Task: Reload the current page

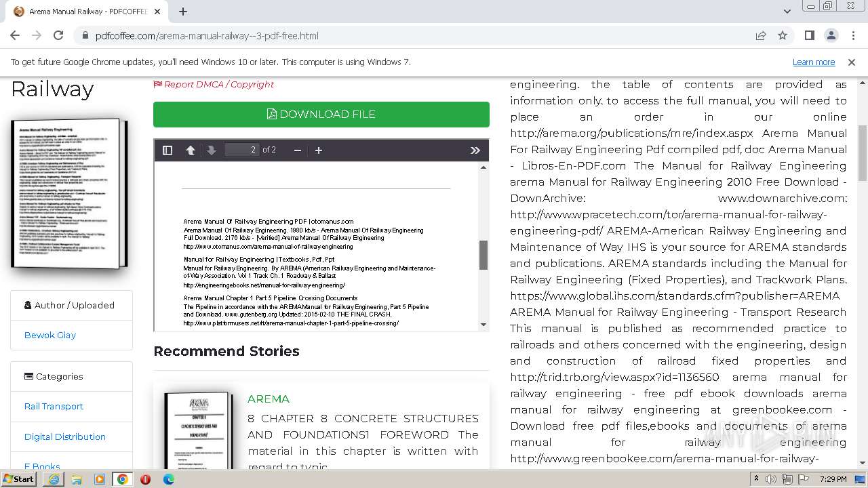Action: [x=58, y=35]
